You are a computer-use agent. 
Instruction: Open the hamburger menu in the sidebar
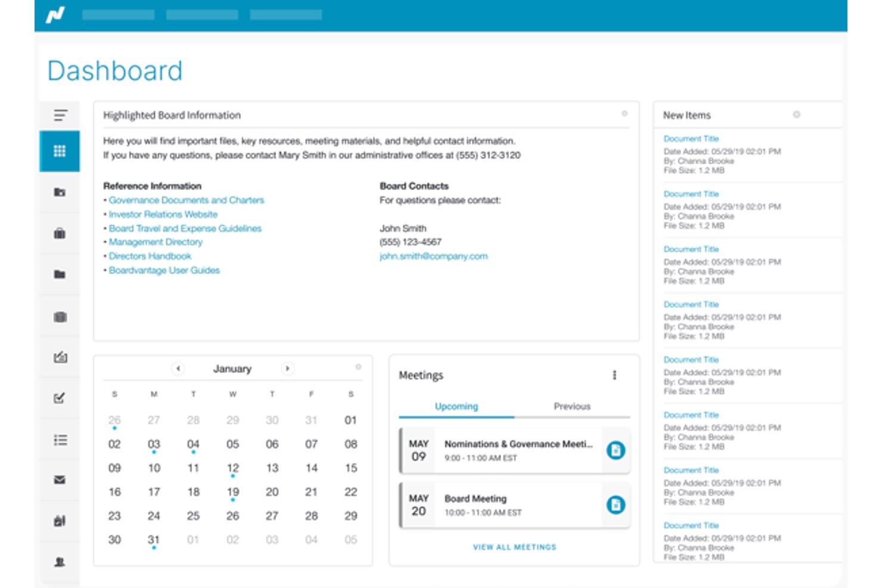coord(60,115)
